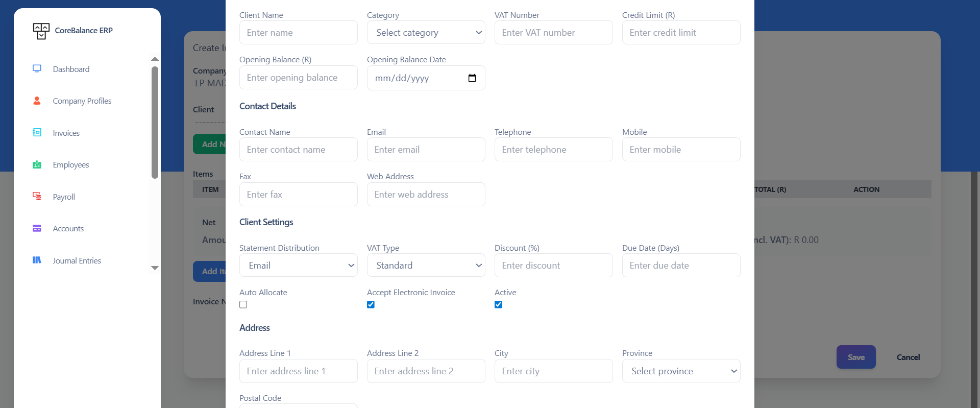Screen dimensions: 980x408
Task: Click the Payroll coins icon
Action: pyautogui.click(x=37, y=196)
